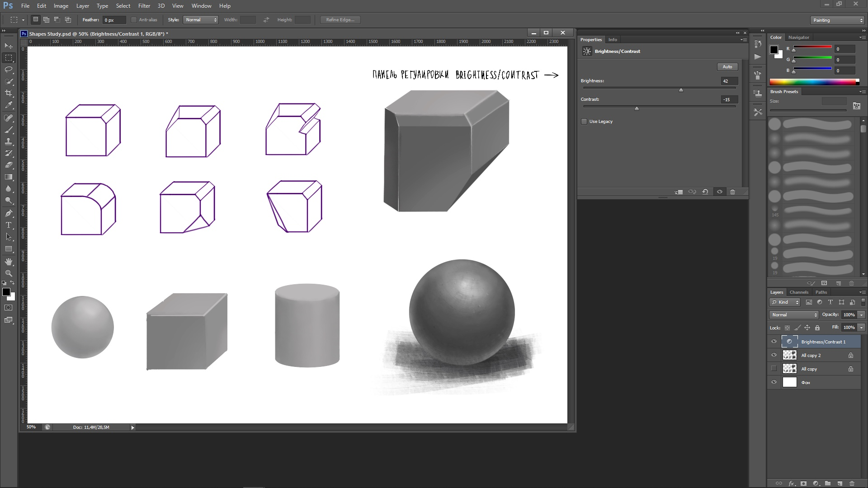
Task: Select the Dodge tool
Action: coord(9,200)
